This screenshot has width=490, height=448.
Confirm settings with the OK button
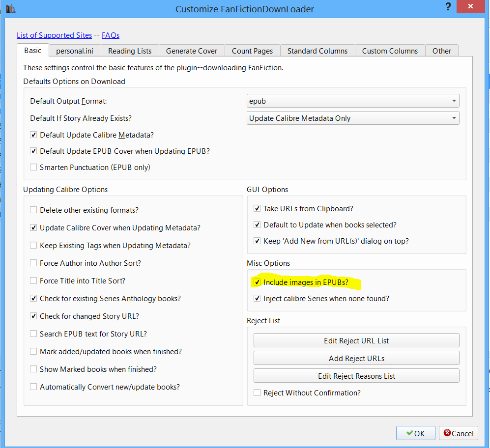(x=416, y=433)
